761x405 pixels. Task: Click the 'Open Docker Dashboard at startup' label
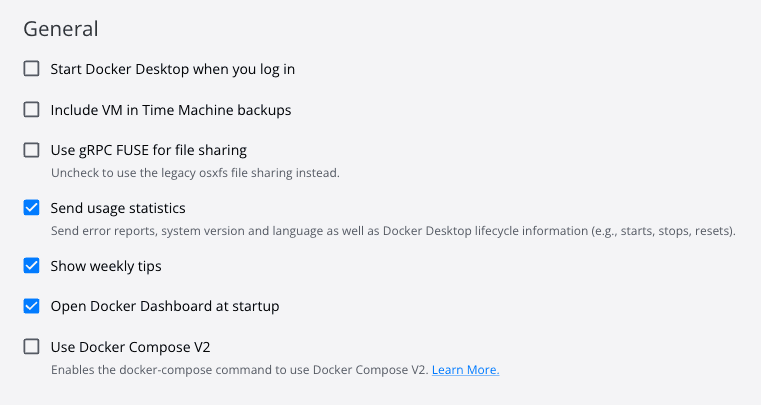click(x=165, y=306)
